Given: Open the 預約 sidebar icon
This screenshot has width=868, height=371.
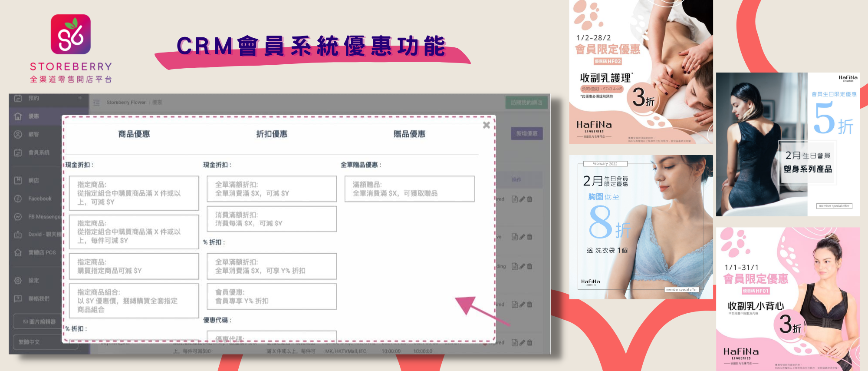Looking at the screenshot, I should click(x=18, y=98).
